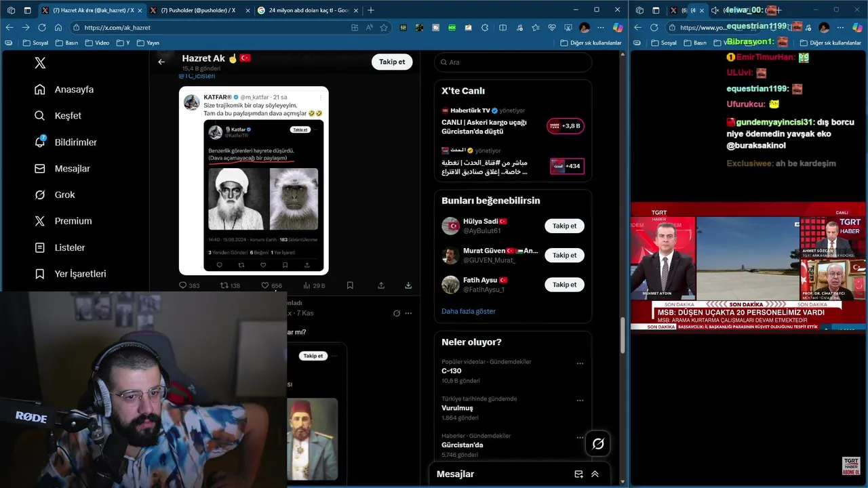Open Premium from the sidebar
Viewport: 868px width, 488px height.
click(63, 221)
